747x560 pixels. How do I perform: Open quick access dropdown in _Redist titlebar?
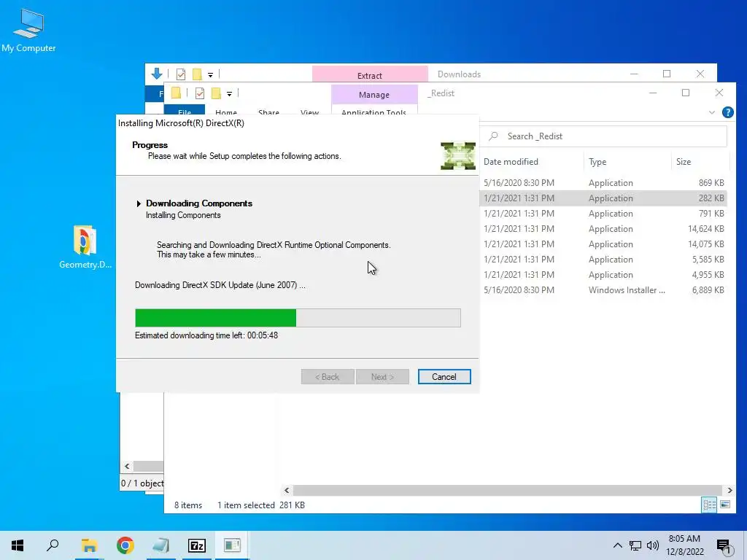229,94
